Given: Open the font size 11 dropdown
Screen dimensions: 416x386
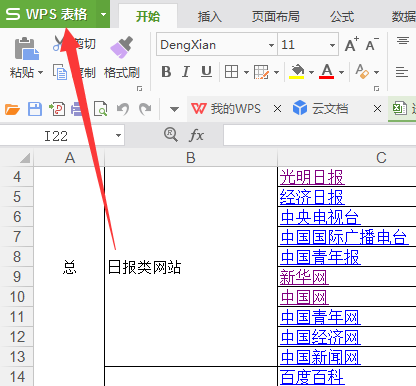Looking at the screenshot, I should (x=332, y=45).
